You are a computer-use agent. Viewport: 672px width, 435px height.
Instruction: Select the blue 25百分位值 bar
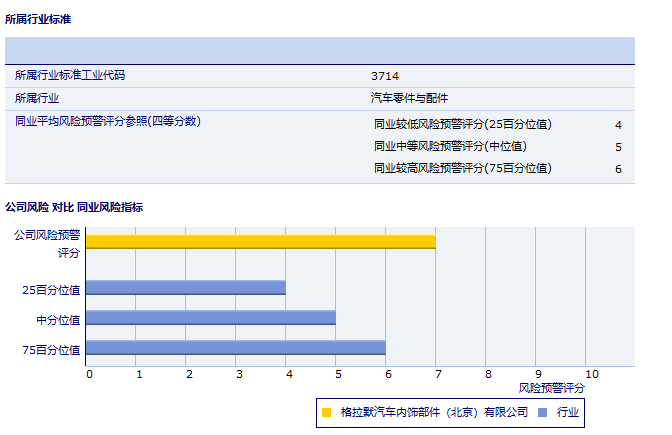[185, 288]
